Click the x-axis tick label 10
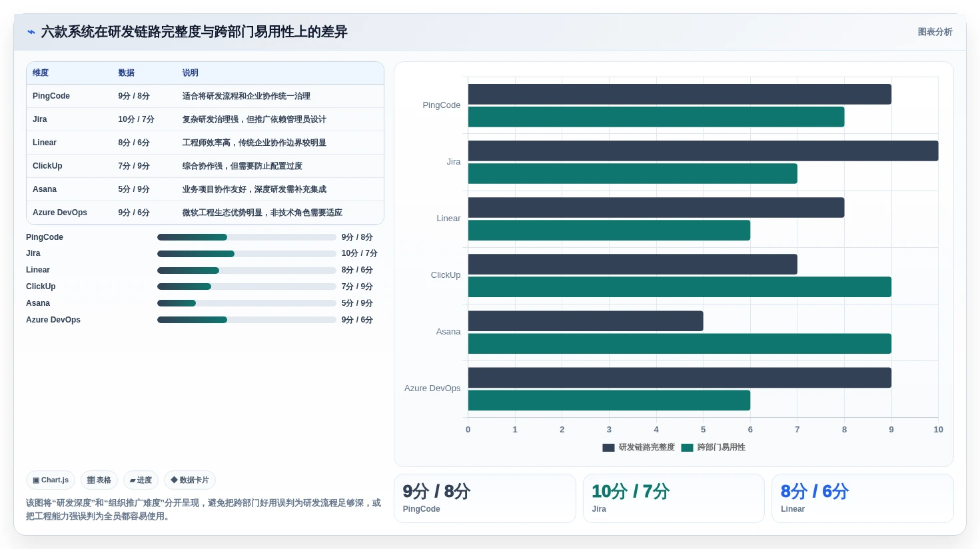This screenshot has width=980, height=549. [938, 430]
